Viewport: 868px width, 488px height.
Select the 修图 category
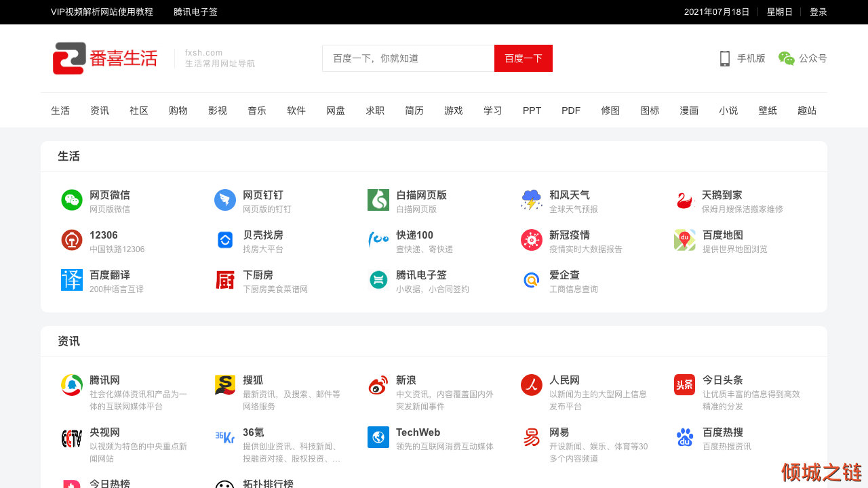point(610,110)
